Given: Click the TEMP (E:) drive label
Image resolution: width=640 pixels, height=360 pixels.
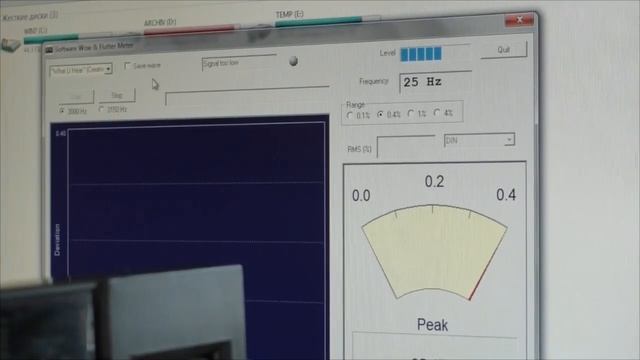Looking at the screenshot, I should click(289, 14).
